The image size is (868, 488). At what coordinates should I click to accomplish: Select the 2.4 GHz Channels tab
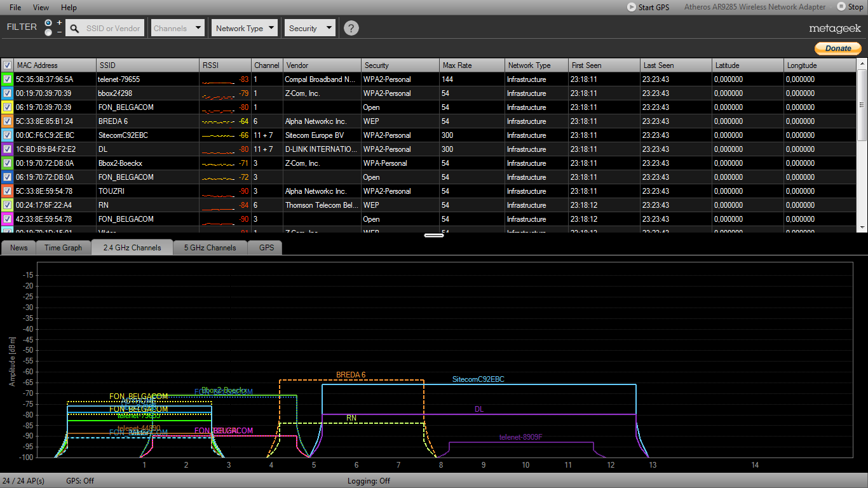point(132,248)
